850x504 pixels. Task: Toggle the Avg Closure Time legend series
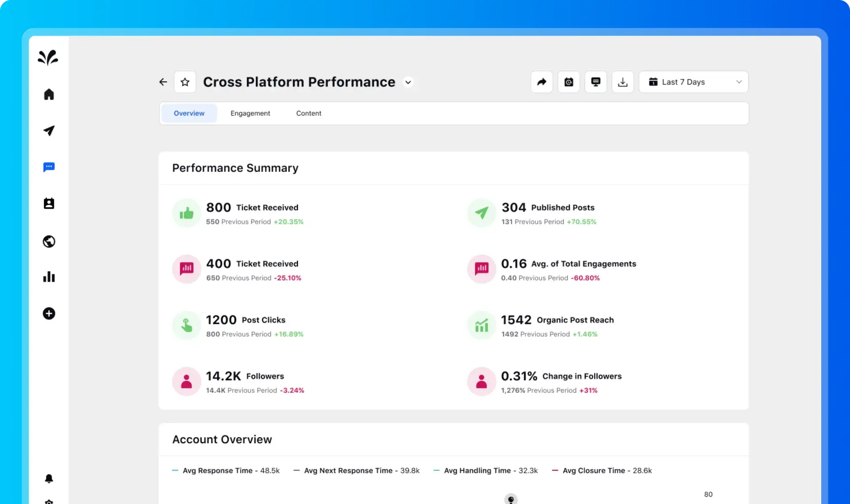(x=602, y=471)
